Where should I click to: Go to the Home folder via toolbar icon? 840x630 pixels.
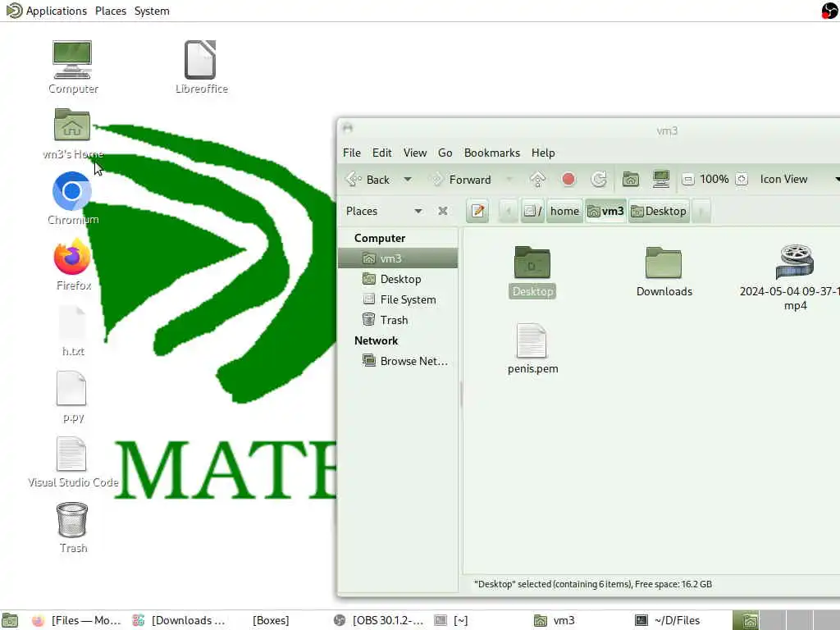pos(631,180)
